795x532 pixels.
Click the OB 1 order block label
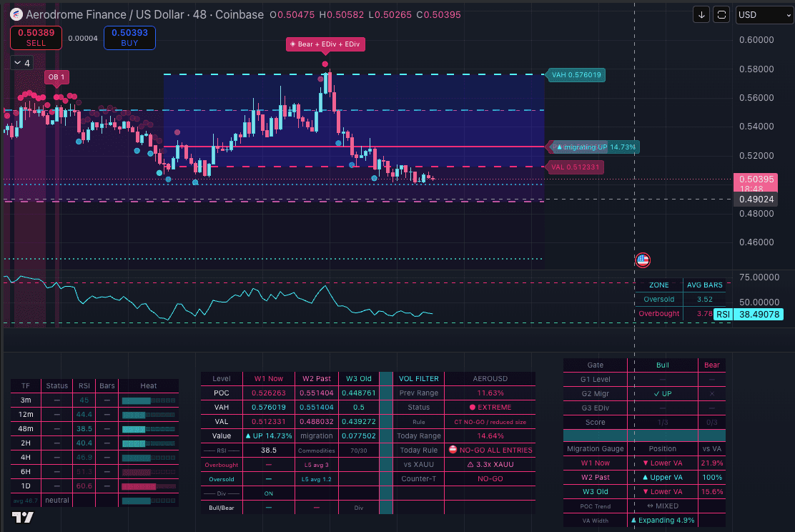[x=56, y=77]
